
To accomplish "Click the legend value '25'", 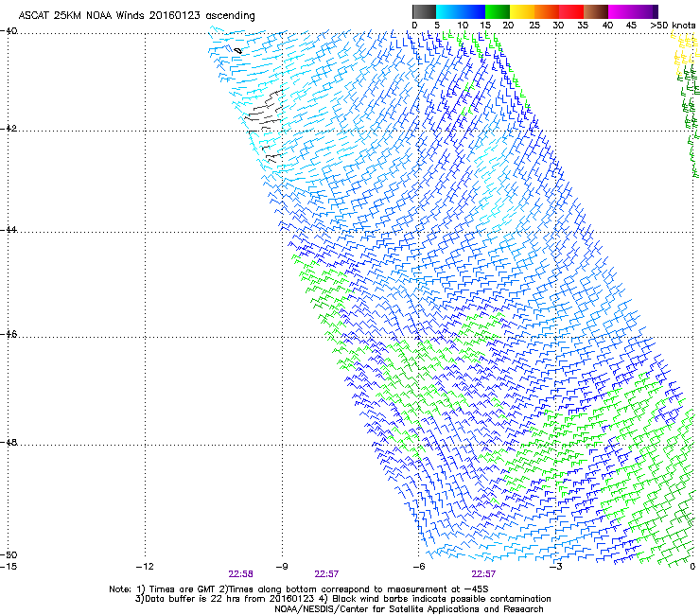I will point(534,26).
